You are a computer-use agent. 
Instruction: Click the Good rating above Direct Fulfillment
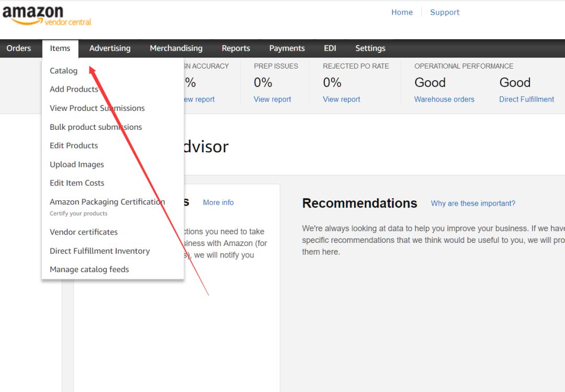(x=515, y=83)
